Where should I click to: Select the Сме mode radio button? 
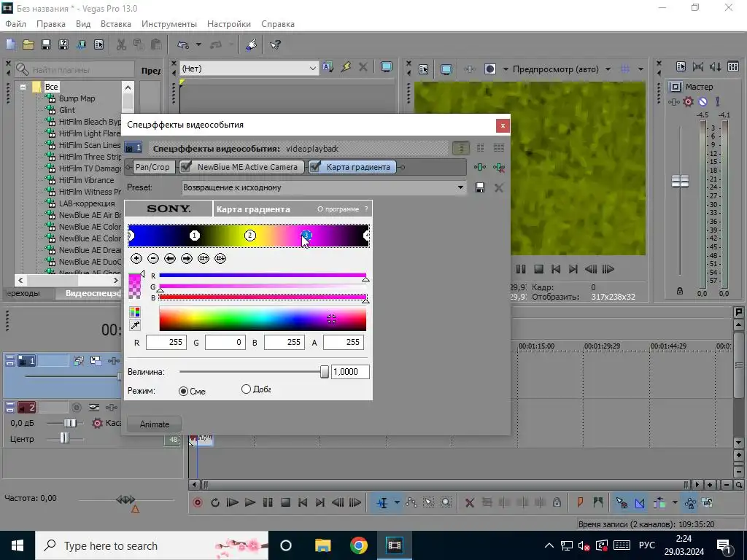tap(183, 392)
